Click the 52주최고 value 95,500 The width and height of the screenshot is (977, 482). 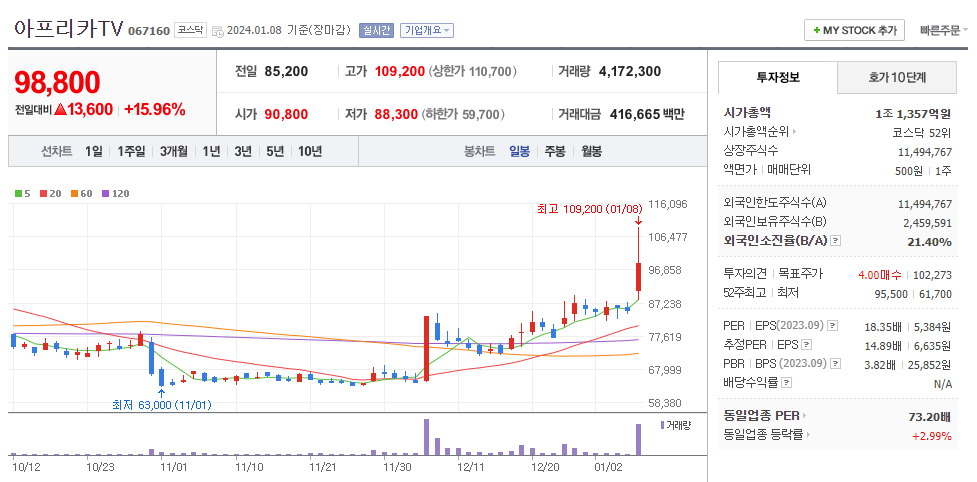(891, 293)
